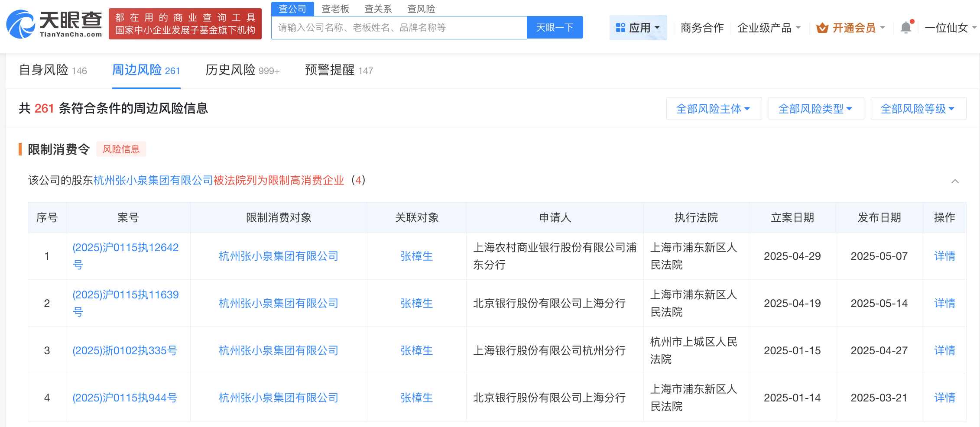Collapse the 限制消费令 section via the chevron
The image size is (980, 427).
point(955,181)
